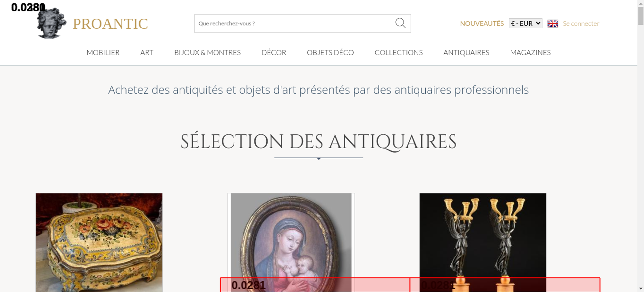
Task: Click the scrollbar down arrow
Action: [x=640, y=288]
